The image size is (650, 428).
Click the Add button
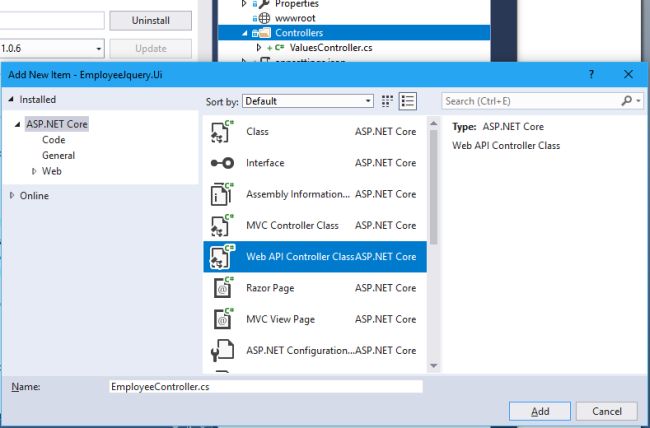pos(540,411)
